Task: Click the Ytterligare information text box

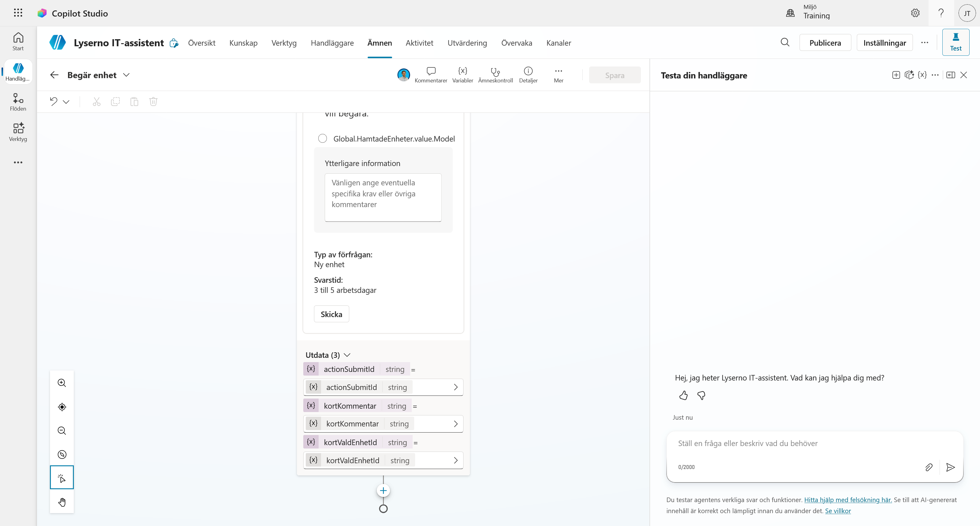Action: click(383, 197)
